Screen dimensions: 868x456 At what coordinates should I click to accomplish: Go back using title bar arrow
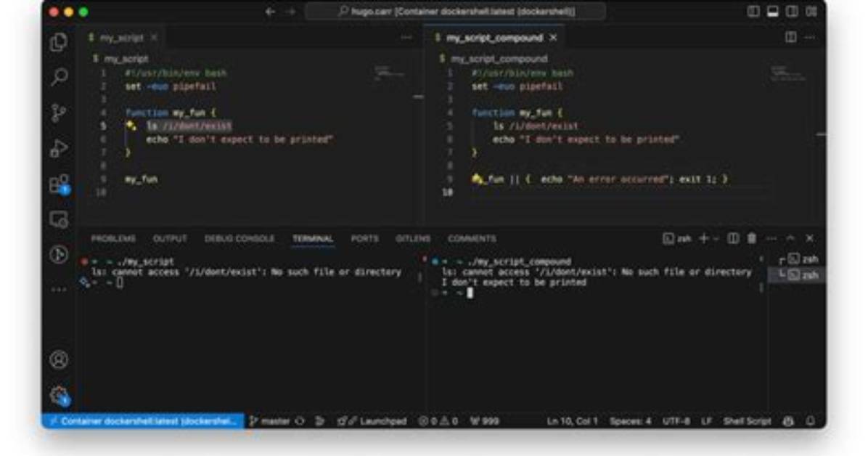pos(270,11)
